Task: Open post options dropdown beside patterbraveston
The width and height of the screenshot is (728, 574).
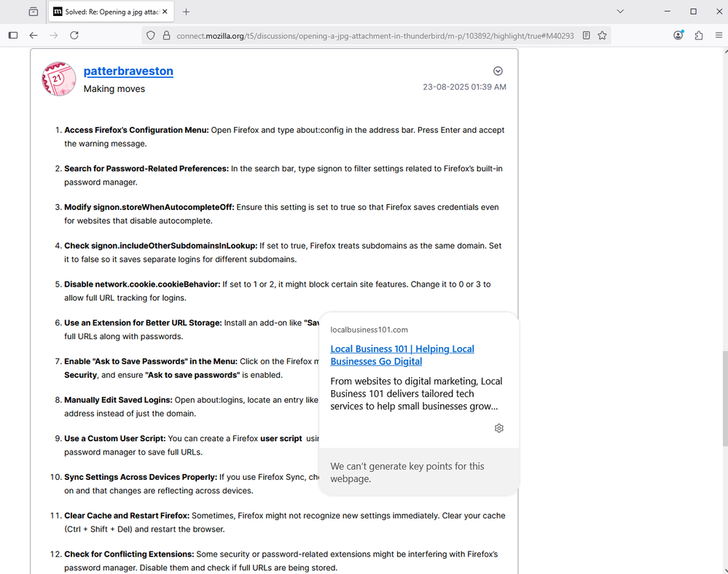Action: 498,71
